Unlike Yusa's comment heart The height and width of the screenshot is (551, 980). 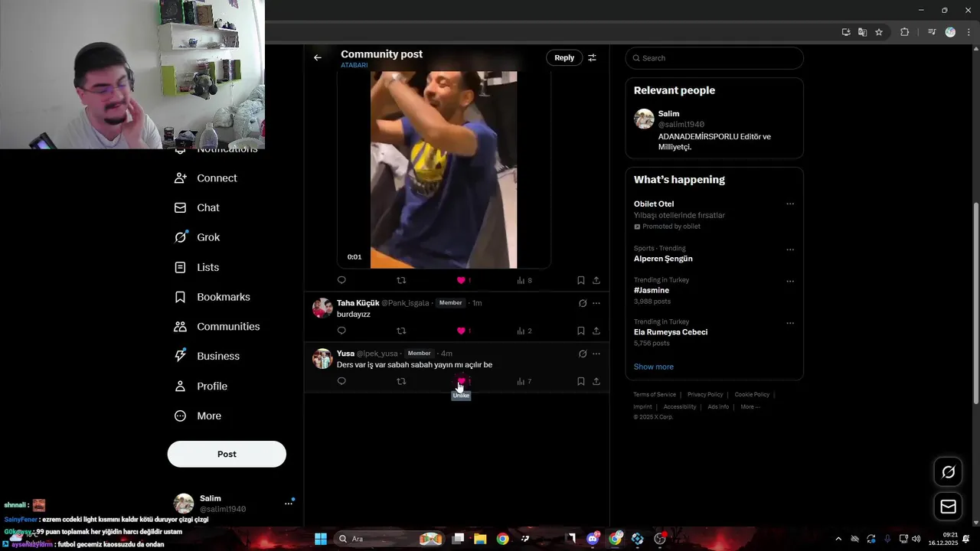[461, 381]
